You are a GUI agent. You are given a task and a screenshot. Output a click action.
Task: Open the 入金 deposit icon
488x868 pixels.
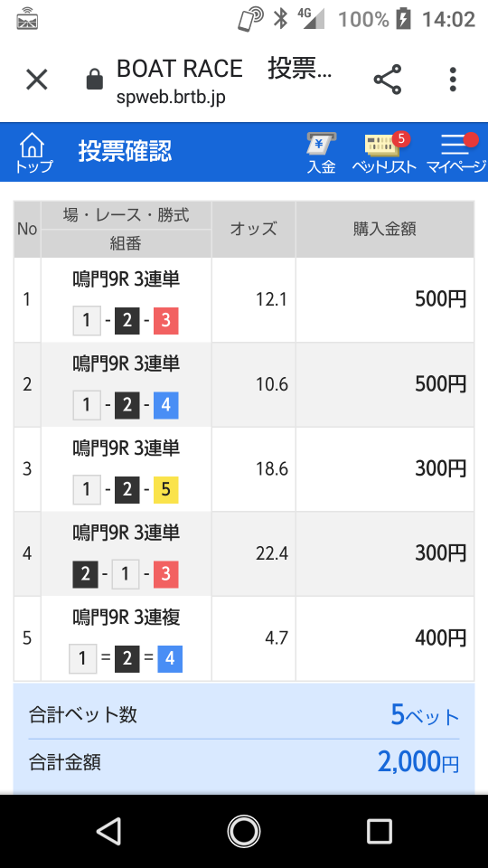pos(322,153)
